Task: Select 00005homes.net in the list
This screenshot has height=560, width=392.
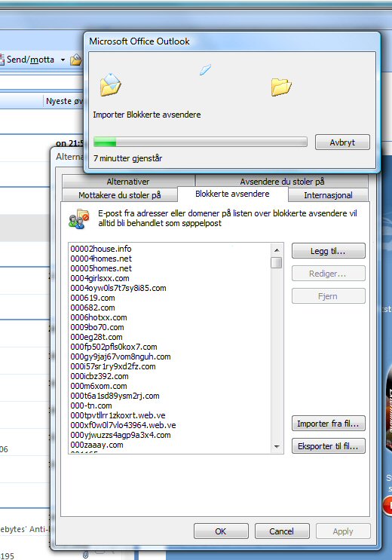Action: pos(101,268)
